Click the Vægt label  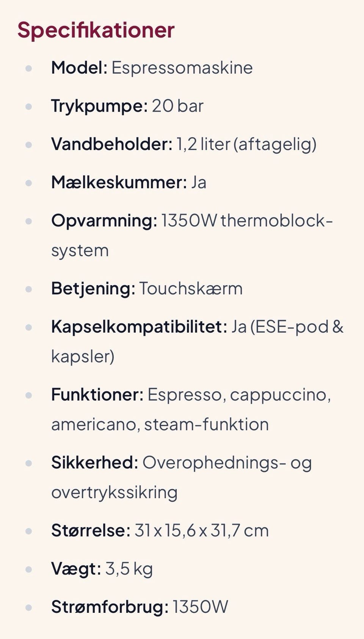(x=76, y=569)
